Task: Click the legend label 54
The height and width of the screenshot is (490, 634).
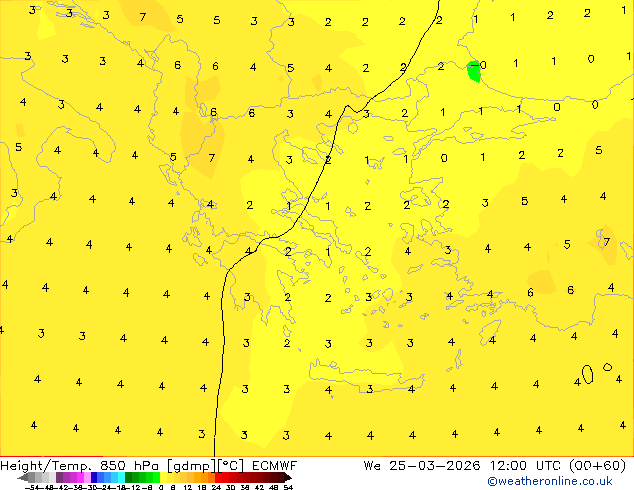Action: (x=288, y=487)
